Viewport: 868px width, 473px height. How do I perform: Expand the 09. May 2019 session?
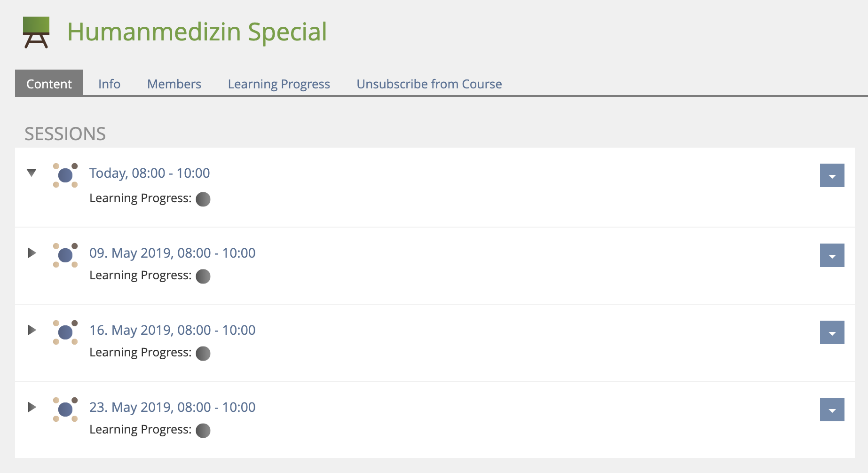pos(32,253)
